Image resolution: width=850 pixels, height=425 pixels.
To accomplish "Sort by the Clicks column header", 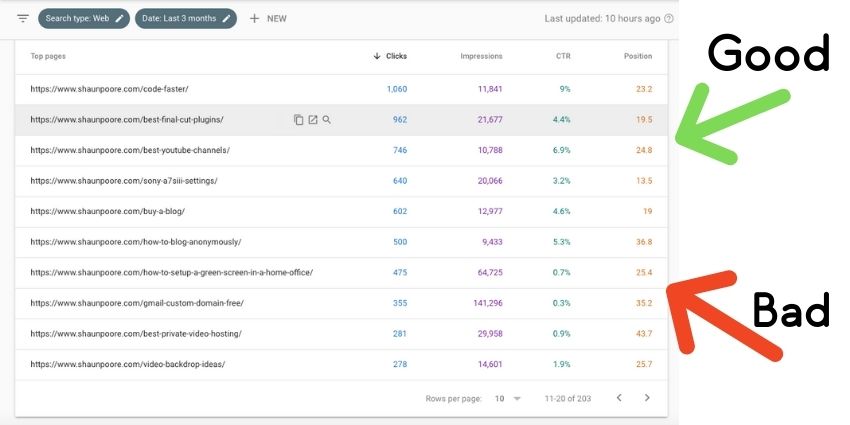I will (x=390, y=56).
